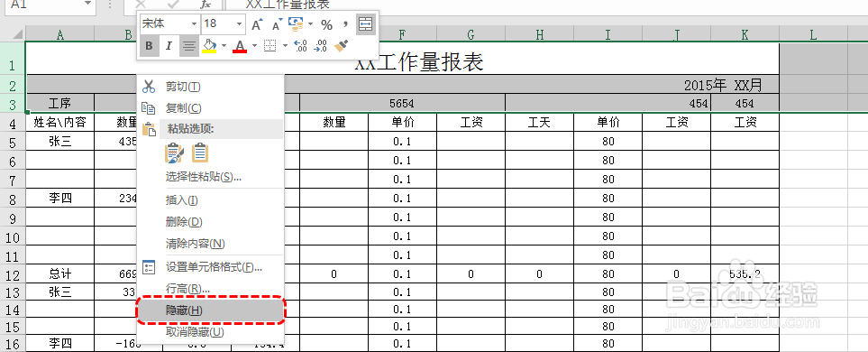The height and width of the screenshot is (352, 868).
Task: Click the borders icon in mini toolbar
Action: pos(270,45)
